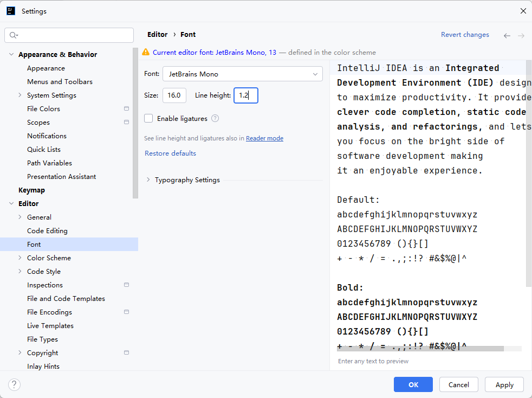Image resolution: width=532 pixels, height=398 pixels.
Task: Select Quick Lists settings
Action: (44, 150)
